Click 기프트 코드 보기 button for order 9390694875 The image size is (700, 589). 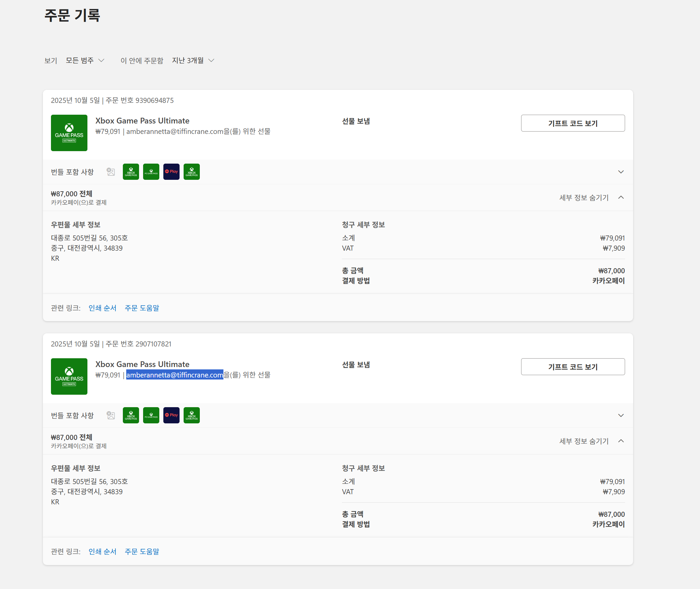coord(573,123)
